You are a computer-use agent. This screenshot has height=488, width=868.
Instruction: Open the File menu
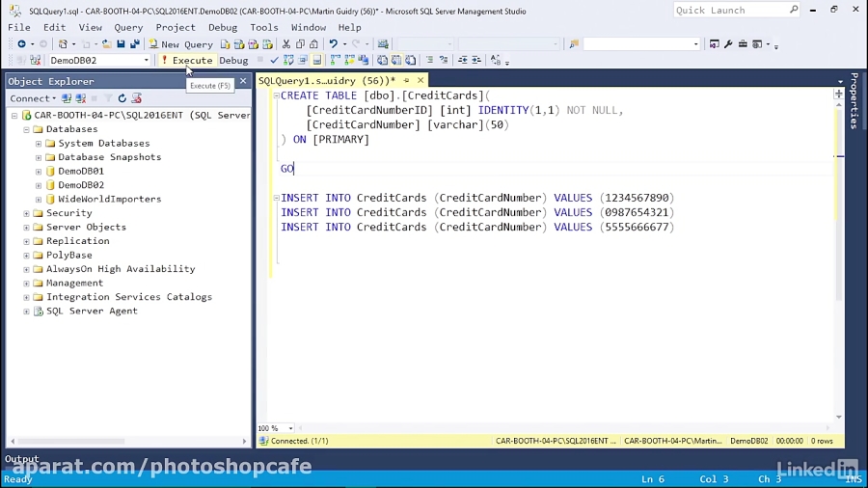pyautogui.click(x=19, y=27)
